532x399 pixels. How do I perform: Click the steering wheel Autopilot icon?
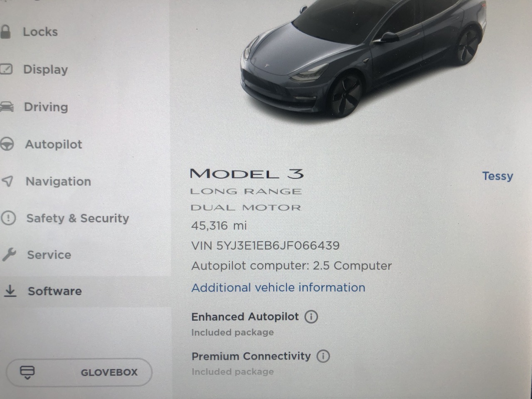click(7, 144)
